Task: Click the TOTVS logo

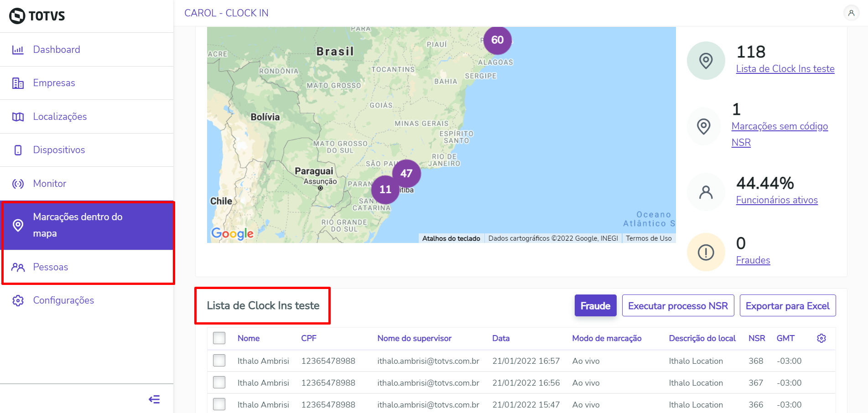Action: (37, 16)
